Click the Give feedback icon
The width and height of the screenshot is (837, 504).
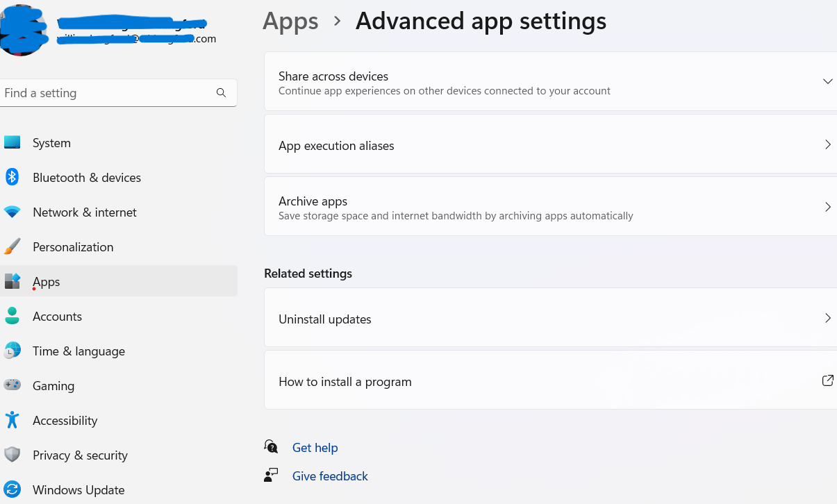point(271,476)
